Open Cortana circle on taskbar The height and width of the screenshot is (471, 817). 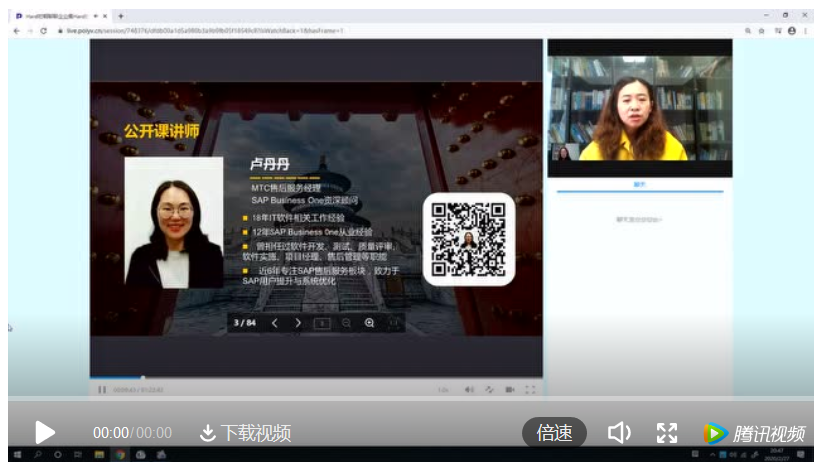(57, 454)
